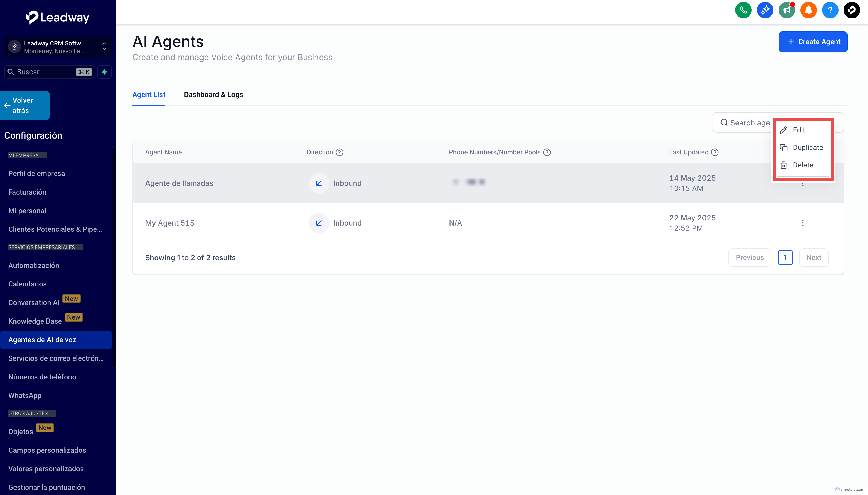Click the orange notification bell icon
868x495 pixels.
[x=809, y=10]
